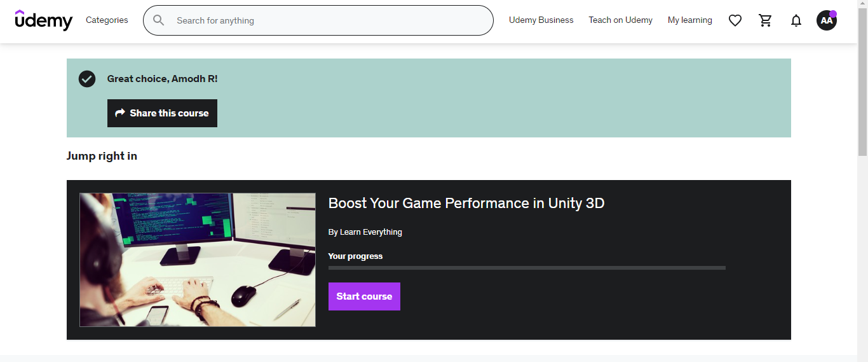Open the wishlist heart icon
Viewport: 868px width, 362px height.
point(735,20)
